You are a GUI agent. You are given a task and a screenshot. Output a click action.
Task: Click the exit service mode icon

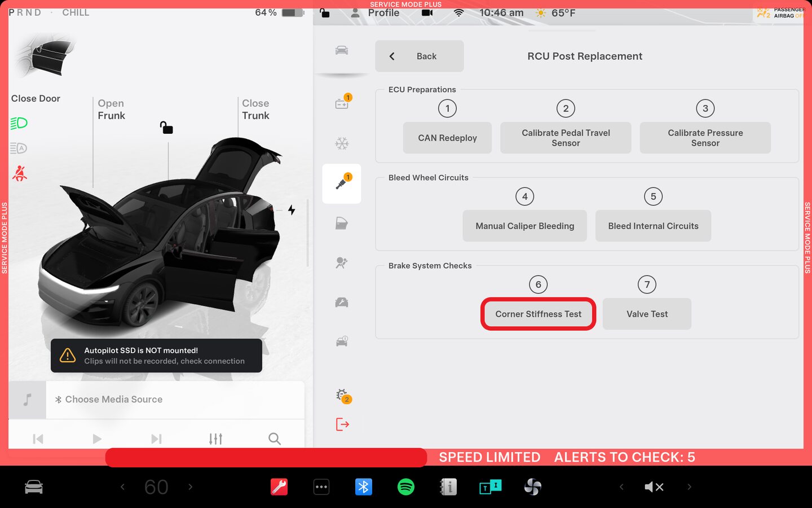pos(342,424)
